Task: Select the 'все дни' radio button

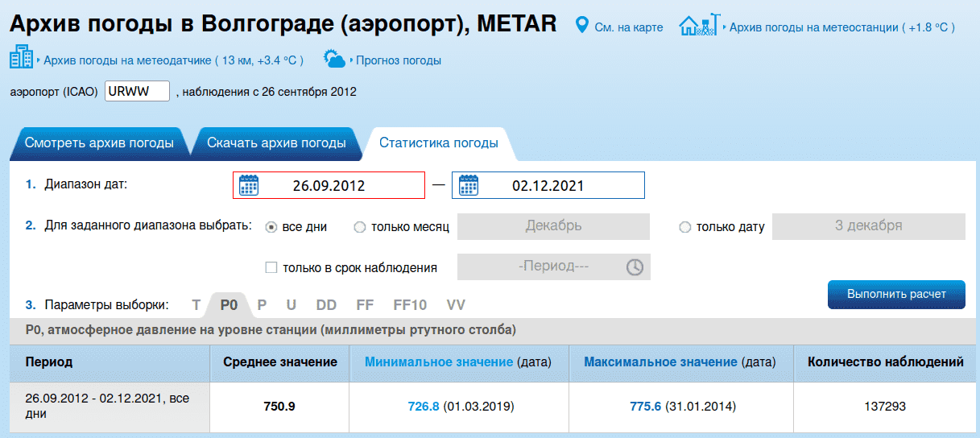Action: click(271, 227)
